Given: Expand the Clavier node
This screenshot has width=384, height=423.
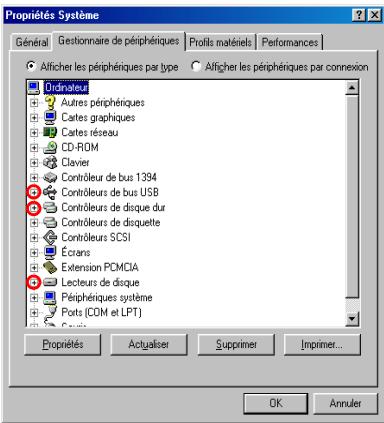Looking at the screenshot, I should [34, 162].
